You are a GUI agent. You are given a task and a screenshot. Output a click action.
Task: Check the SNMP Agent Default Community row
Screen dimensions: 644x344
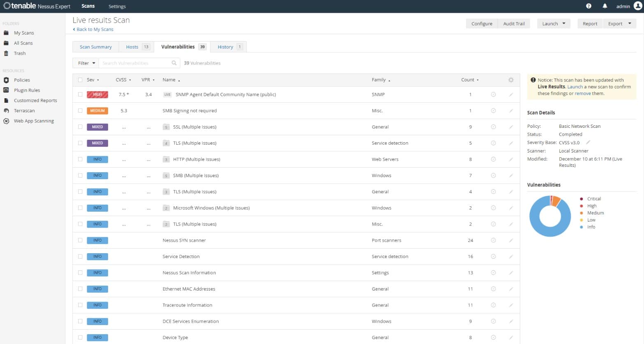point(80,95)
